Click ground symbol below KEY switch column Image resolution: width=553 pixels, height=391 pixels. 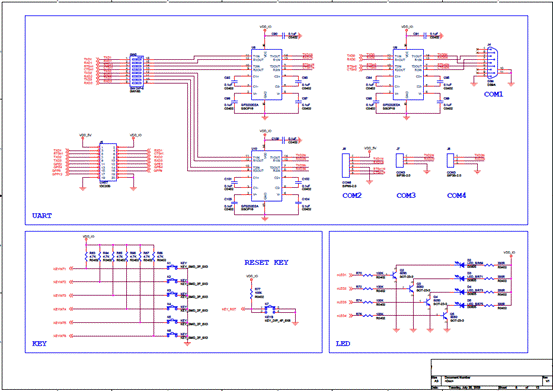click(x=187, y=344)
